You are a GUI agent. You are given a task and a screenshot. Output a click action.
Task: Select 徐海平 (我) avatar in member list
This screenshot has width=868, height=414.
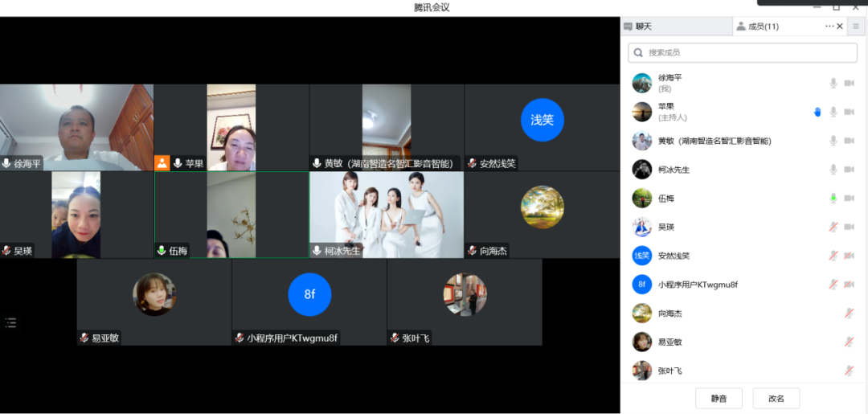pyautogui.click(x=642, y=83)
